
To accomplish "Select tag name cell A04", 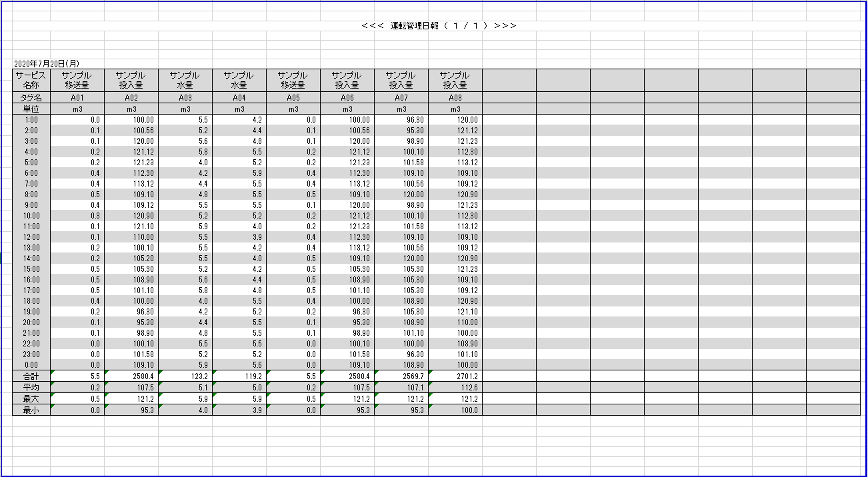I will (239, 98).
